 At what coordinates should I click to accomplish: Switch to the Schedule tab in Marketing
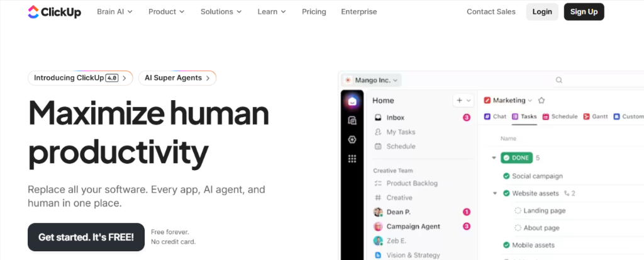pyautogui.click(x=560, y=117)
